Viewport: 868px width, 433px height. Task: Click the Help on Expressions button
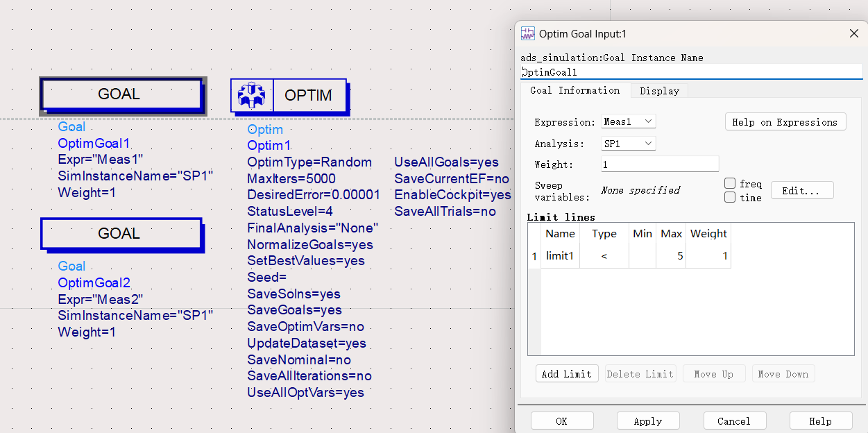(785, 122)
